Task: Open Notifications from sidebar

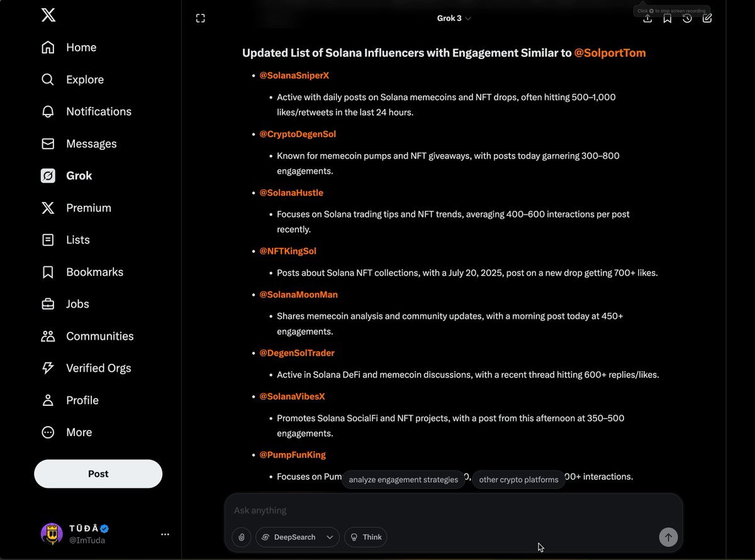Action: [x=99, y=111]
